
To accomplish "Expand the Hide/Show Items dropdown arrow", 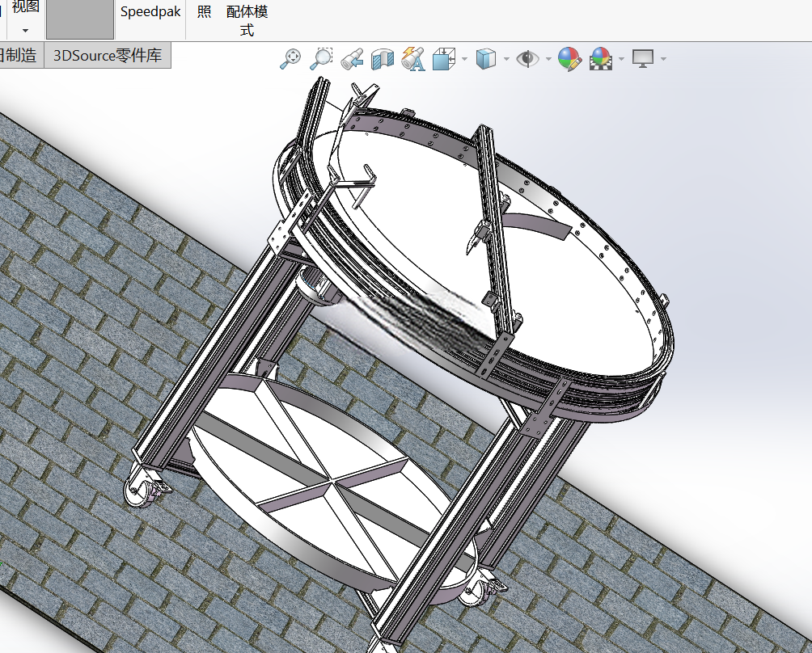I will coord(548,59).
